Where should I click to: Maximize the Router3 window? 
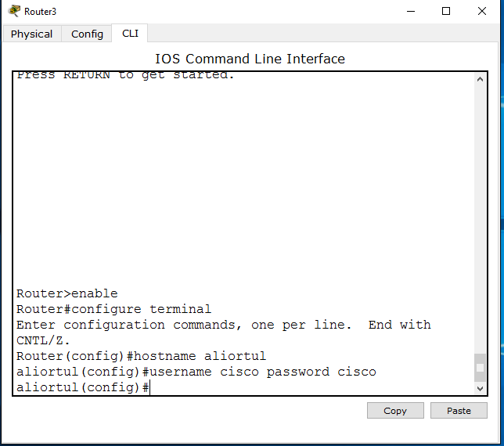click(x=446, y=11)
